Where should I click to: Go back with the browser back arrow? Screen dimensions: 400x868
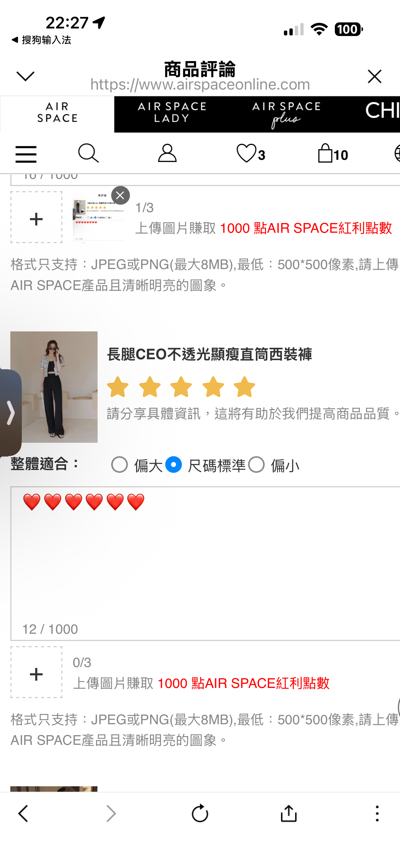(x=23, y=814)
